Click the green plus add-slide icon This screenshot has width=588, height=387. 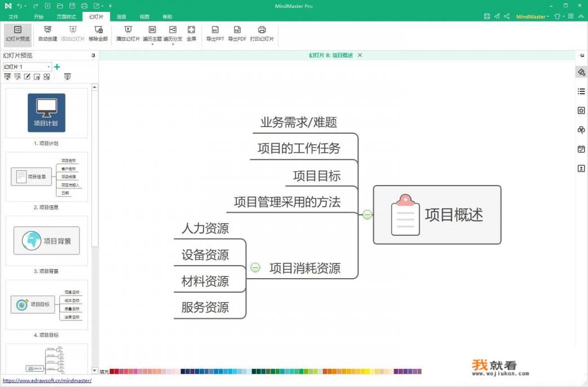click(57, 67)
